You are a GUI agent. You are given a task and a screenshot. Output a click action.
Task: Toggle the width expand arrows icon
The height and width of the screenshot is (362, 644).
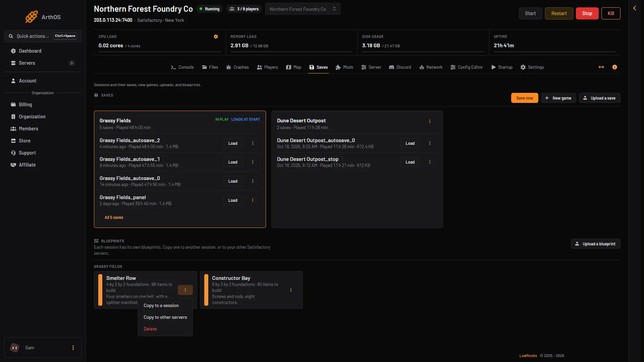(601, 67)
